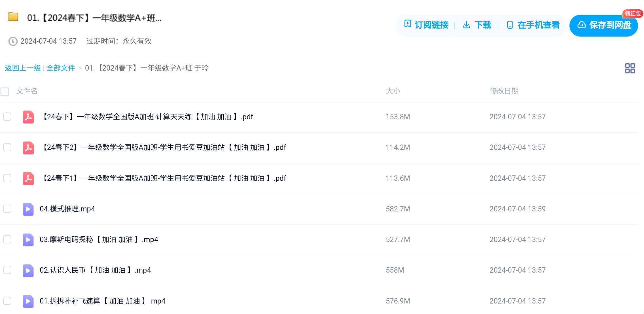Sort files by 修改日期 column header
644x314 pixels.
click(x=504, y=91)
